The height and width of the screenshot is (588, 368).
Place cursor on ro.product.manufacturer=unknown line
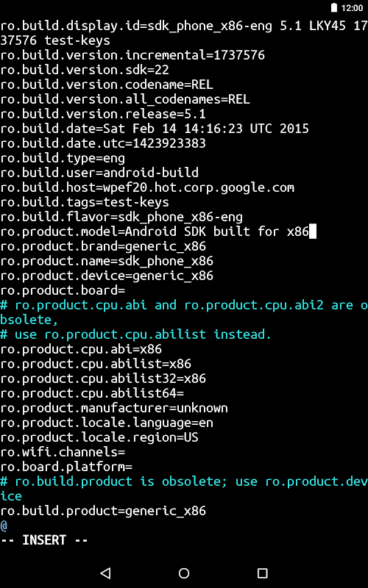tap(114, 408)
